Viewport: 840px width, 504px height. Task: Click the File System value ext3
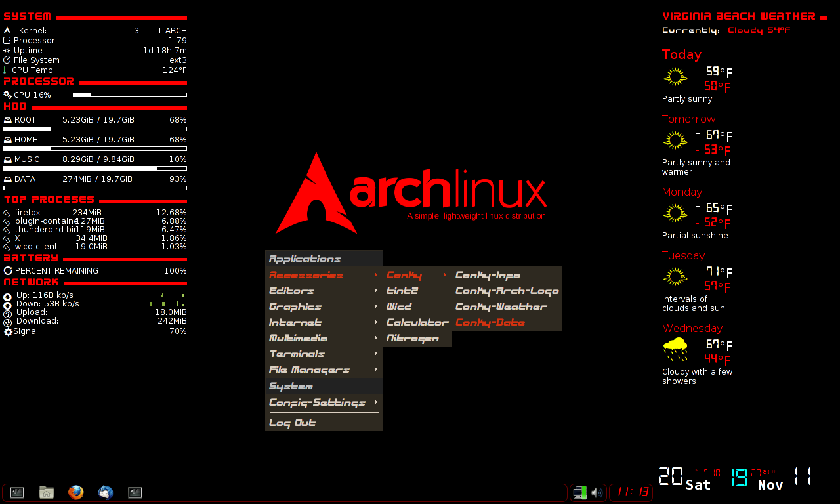coord(178,60)
